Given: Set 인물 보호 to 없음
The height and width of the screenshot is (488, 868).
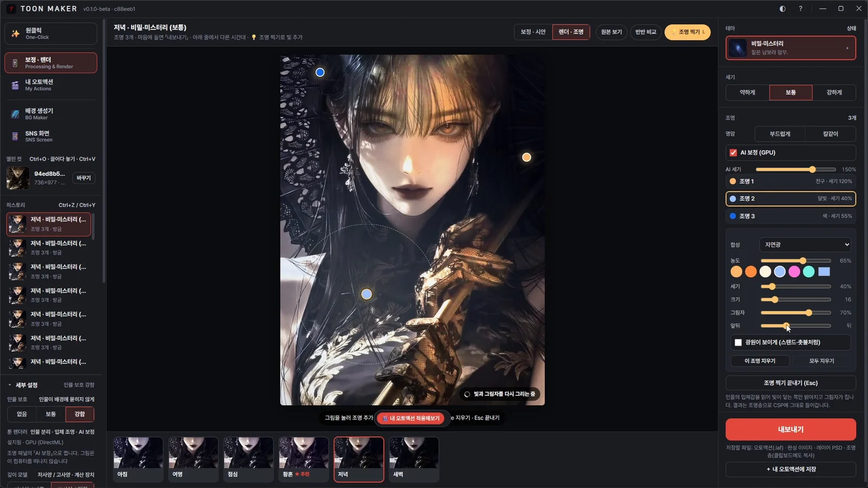Looking at the screenshot, I should tap(22, 414).
